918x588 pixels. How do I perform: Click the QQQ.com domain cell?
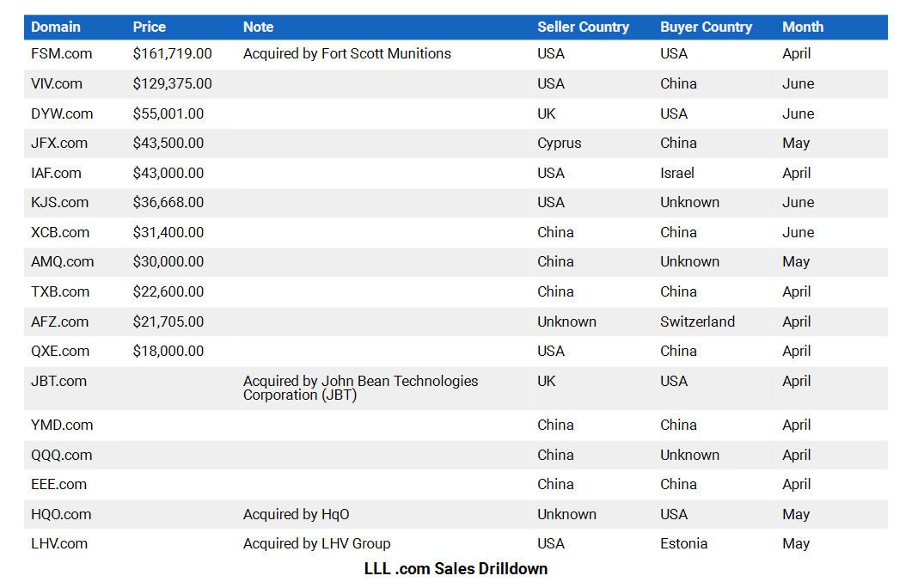click(x=62, y=455)
